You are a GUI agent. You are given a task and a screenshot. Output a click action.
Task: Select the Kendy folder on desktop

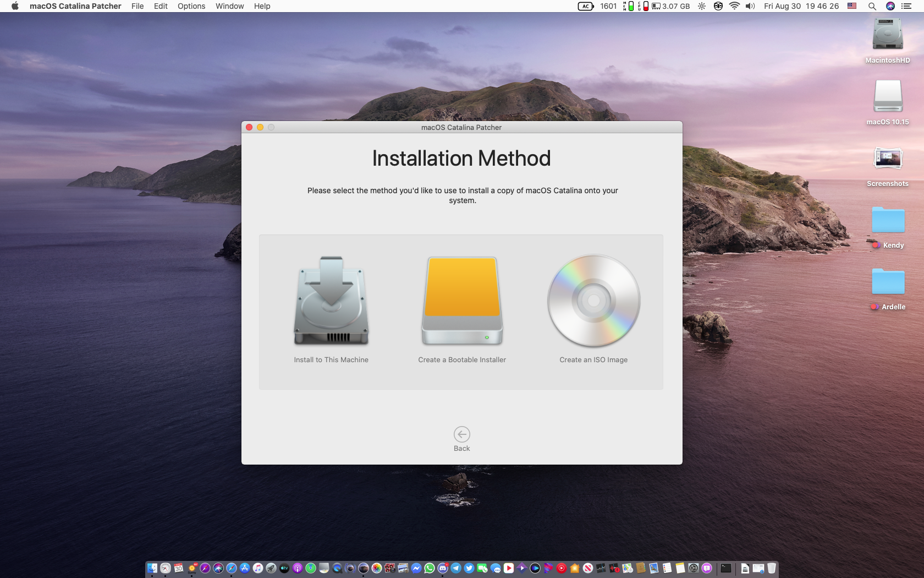[888, 220]
